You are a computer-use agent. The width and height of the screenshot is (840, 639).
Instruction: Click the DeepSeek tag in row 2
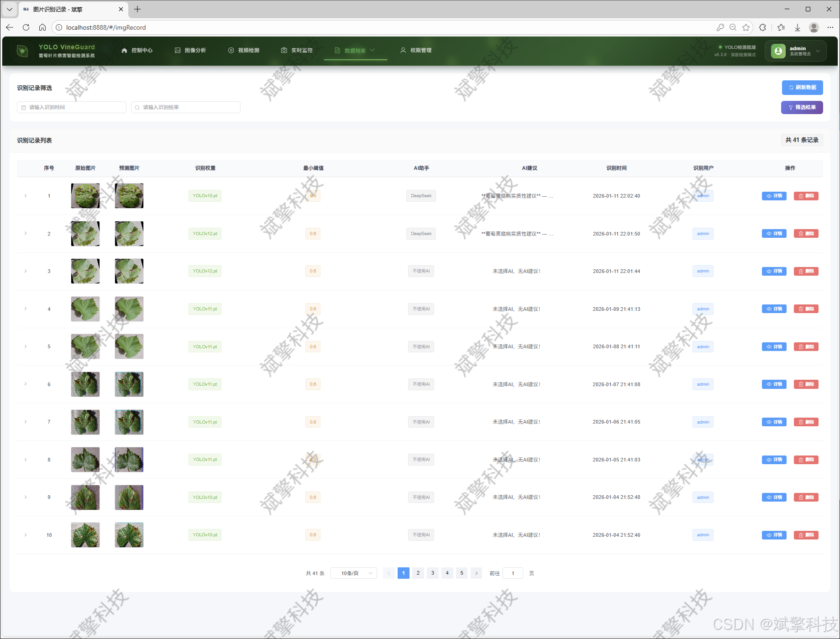click(x=421, y=234)
